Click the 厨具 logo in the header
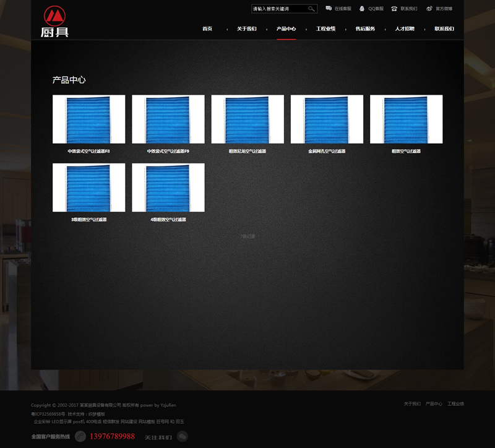The image size is (495, 448). point(55,22)
